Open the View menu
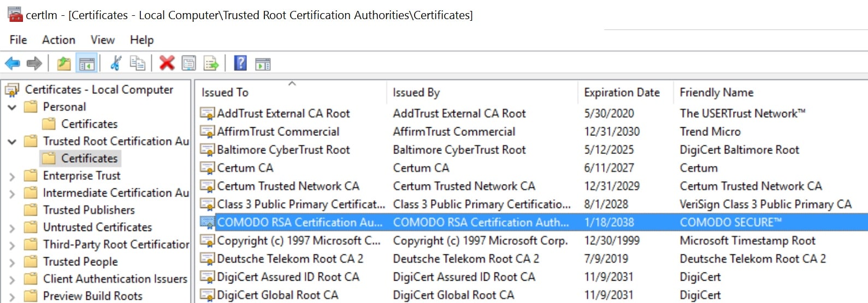 (x=102, y=40)
